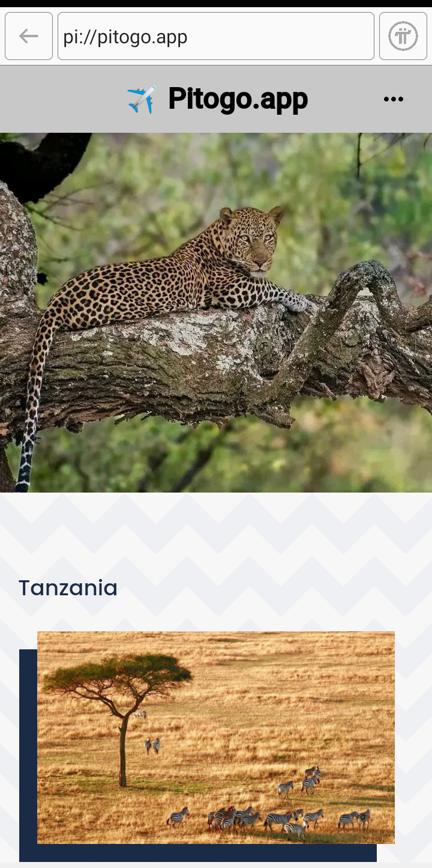Open the Tanzania savanna zebra photo
The image size is (432, 868).
[x=216, y=738]
